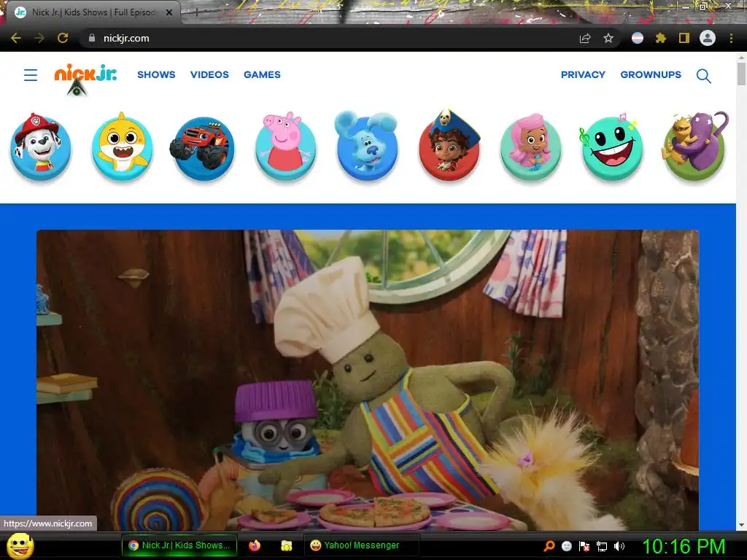747x560 pixels.
Task: Close the Nick Jr. browser tab
Action: (x=169, y=12)
